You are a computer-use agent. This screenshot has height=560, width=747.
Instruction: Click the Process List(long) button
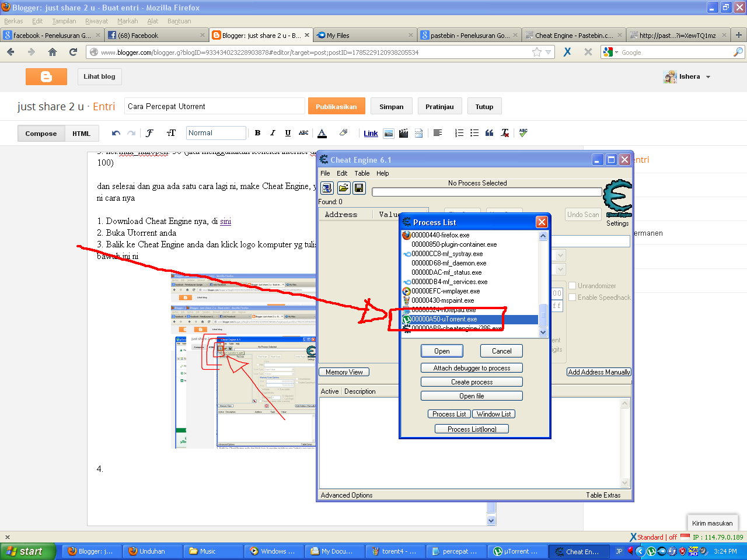point(472,429)
